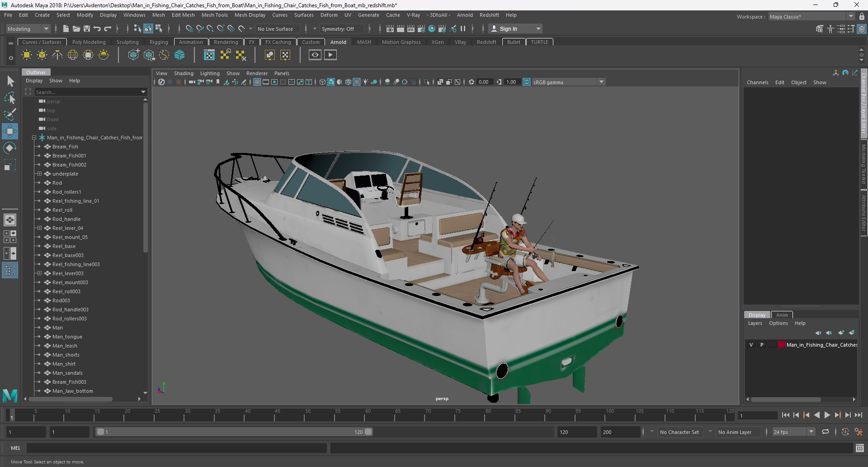Toggle loop playback mode
The image size is (868, 467).
click(x=826, y=432)
